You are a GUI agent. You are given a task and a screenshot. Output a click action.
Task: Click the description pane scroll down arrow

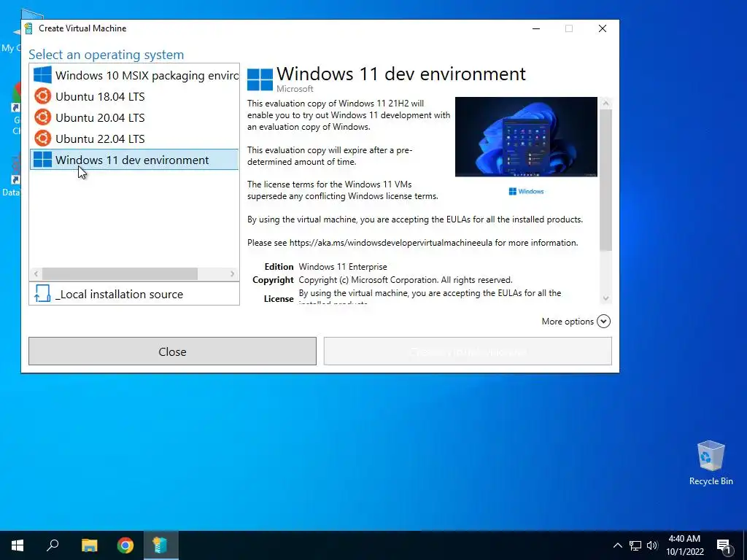(605, 298)
